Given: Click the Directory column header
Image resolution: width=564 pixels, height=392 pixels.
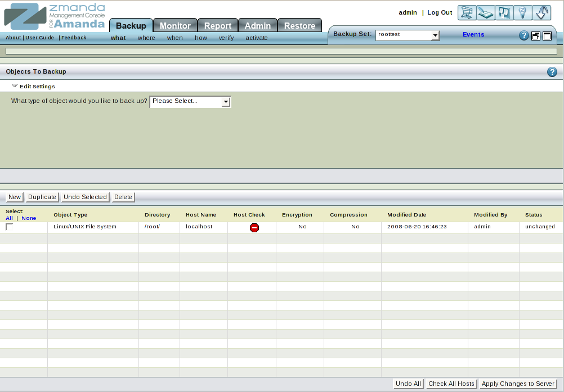Looking at the screenshot, I should [158, 215].
